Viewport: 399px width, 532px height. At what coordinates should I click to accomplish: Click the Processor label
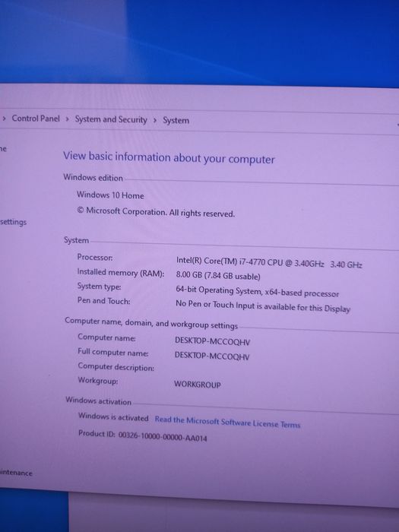[95, 257]
